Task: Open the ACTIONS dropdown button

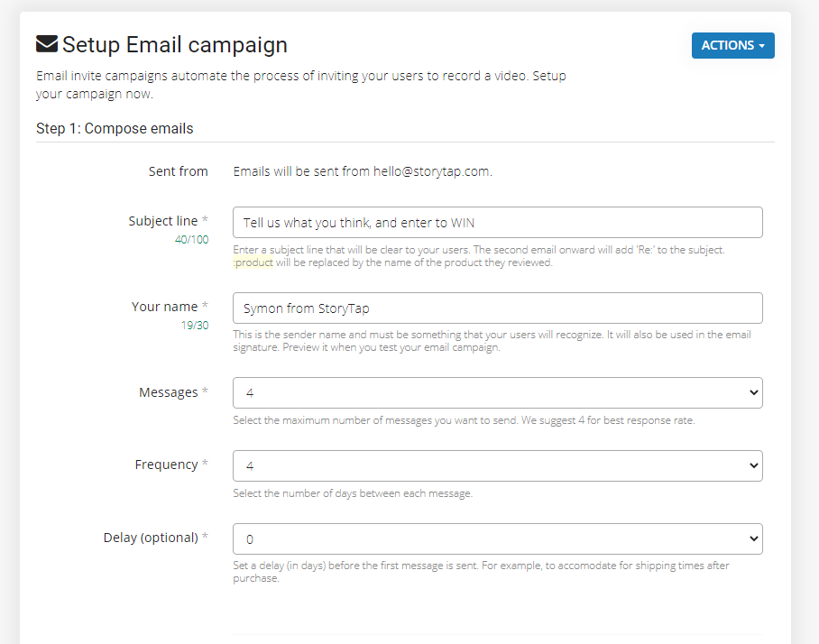Action: coord(732,46)
